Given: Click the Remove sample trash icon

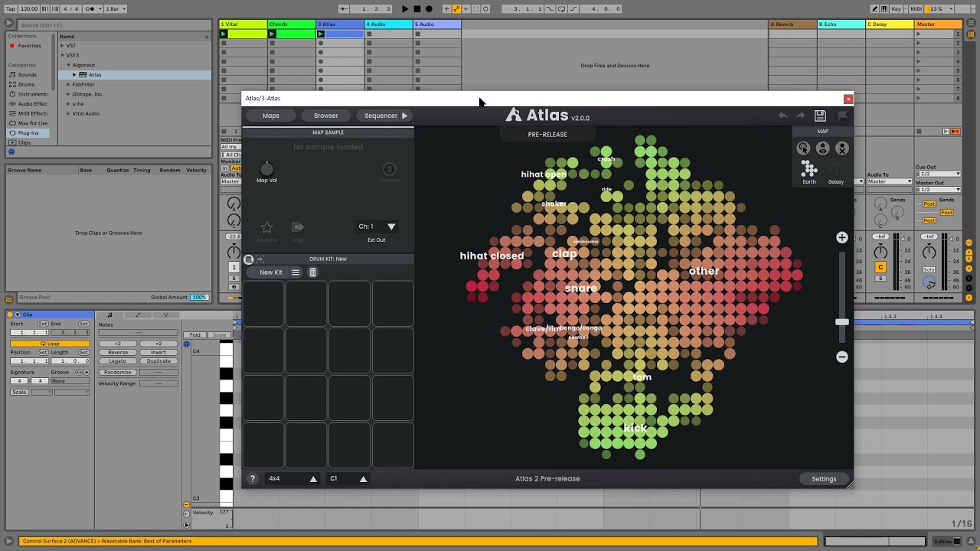Looking at the screenshot, I should (x=389, y=169).
